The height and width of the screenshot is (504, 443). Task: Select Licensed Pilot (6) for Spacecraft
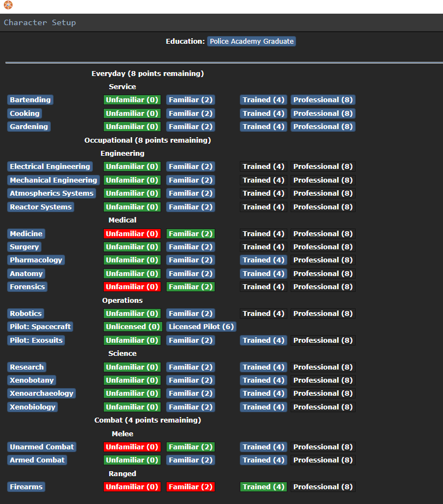click(x=201, y=327)
